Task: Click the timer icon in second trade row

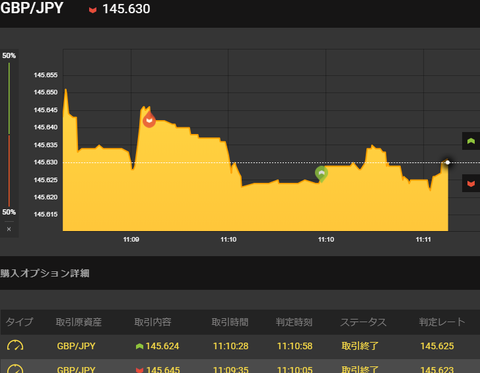Action: [x=15, y=368]
